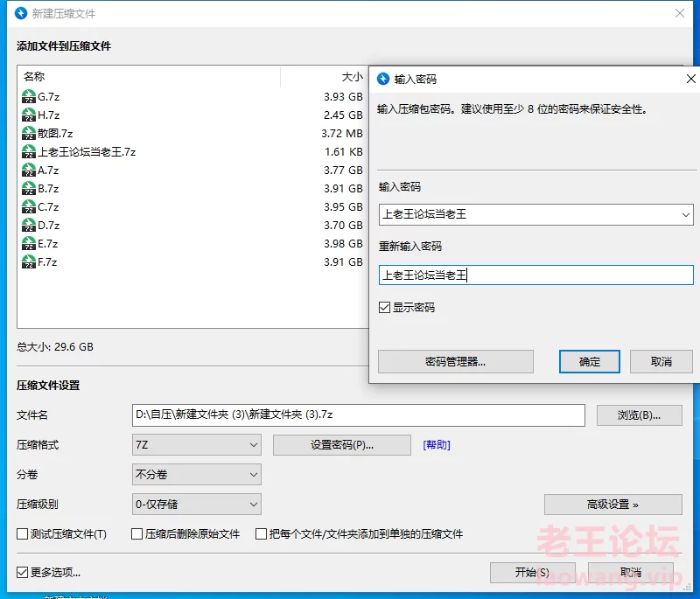This screenshot has width=700, height=599.
Task: Select A.7z file name
Action: click(48, 170)
